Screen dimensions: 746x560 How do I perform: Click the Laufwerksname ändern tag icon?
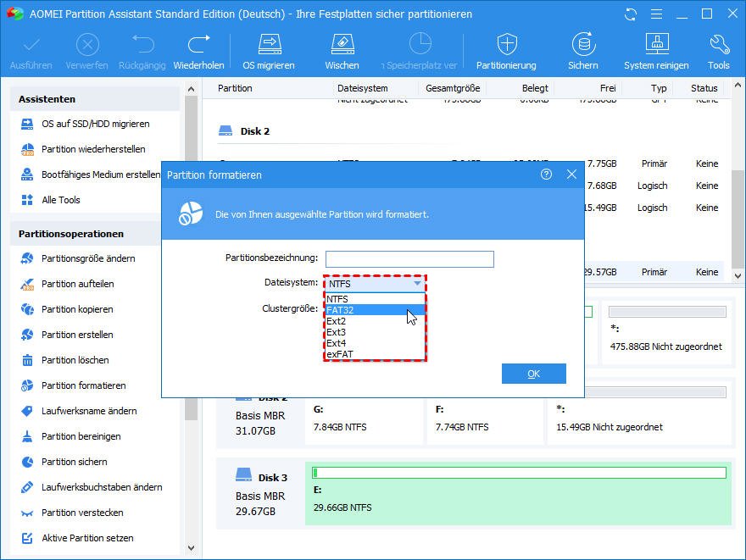[27, 411]
